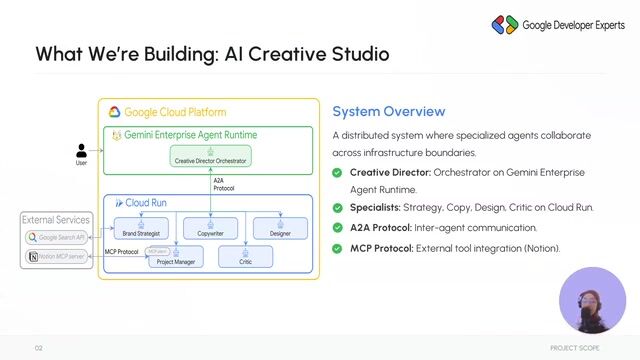Click the PROJECT SCOPE footer text
The height and width of the screenshot is (360, 640).
575,348
